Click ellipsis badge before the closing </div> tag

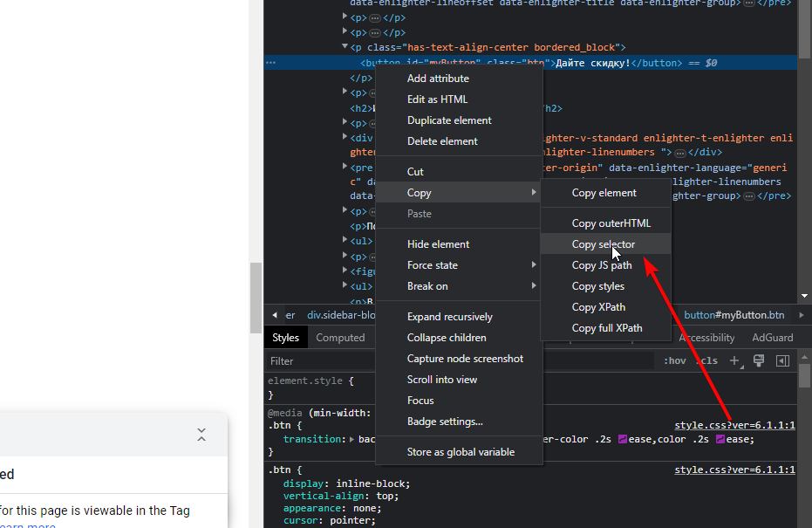(x=680, y=153)
